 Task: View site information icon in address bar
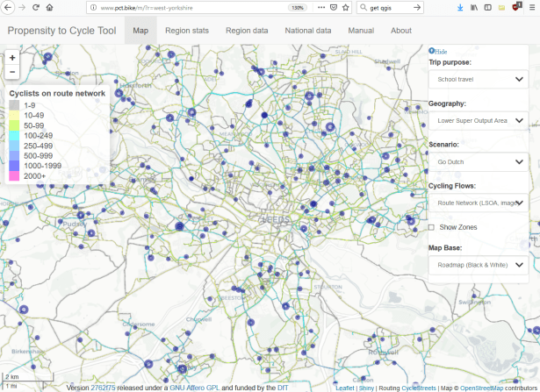click(93, 8)
